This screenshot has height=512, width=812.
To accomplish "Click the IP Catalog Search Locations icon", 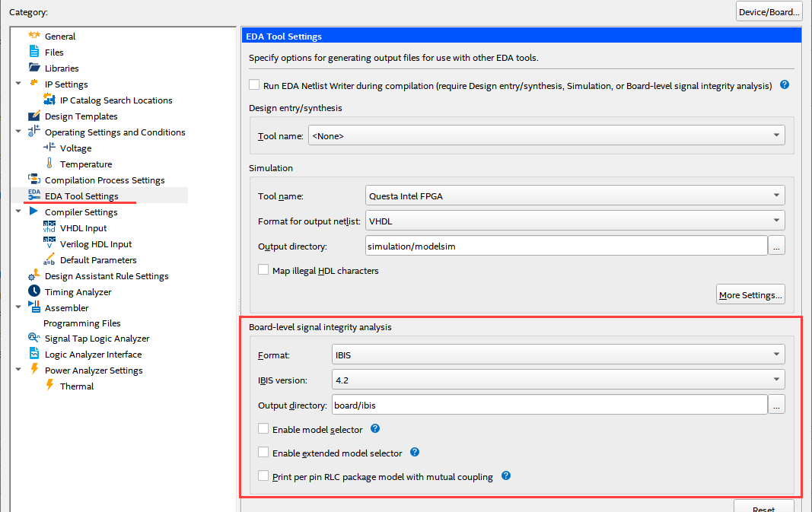I will tap(49, 99).
